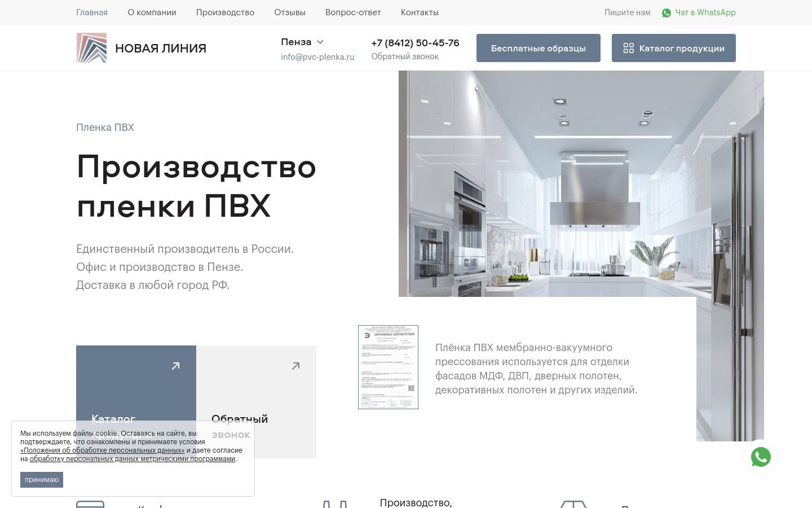812x508 pixels.
Task: Go to О компании page
Action: [152, 12]
